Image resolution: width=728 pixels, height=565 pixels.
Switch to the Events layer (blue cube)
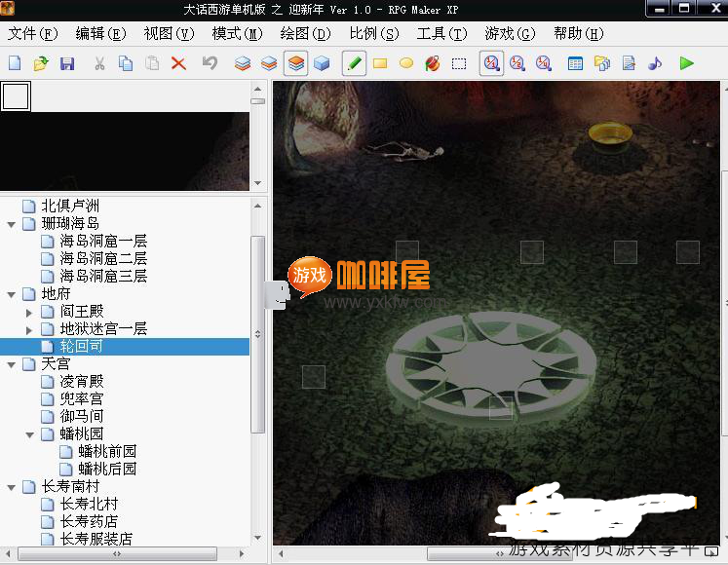coord(322,64)
